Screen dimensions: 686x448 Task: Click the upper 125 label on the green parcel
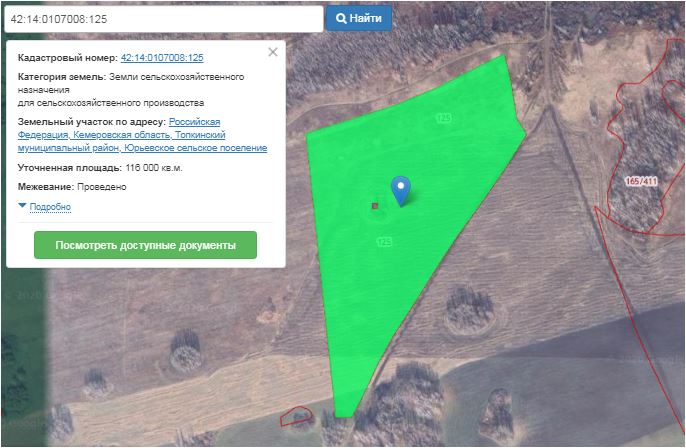[442, 118]
